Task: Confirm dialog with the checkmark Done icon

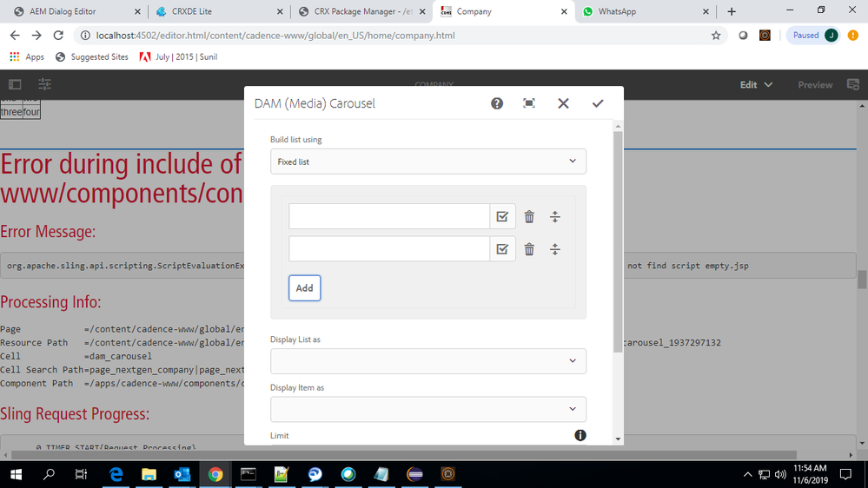Action: click(598, 103)
